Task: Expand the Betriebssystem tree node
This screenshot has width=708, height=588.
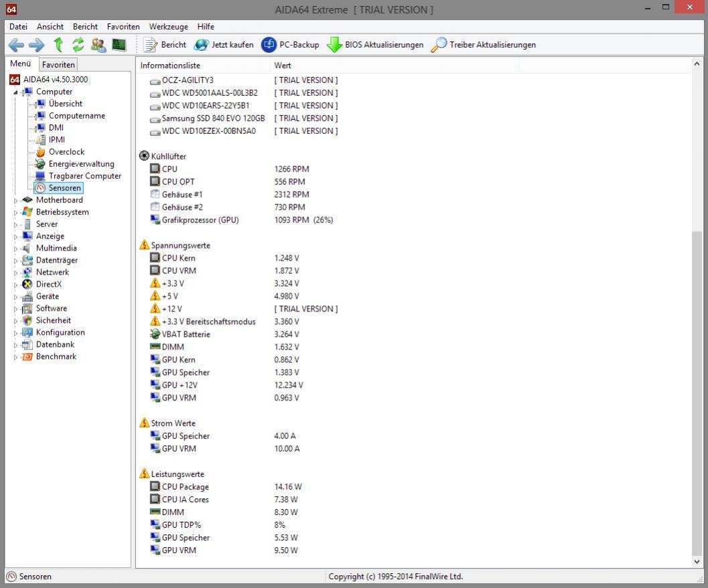Action: [16, 212]
